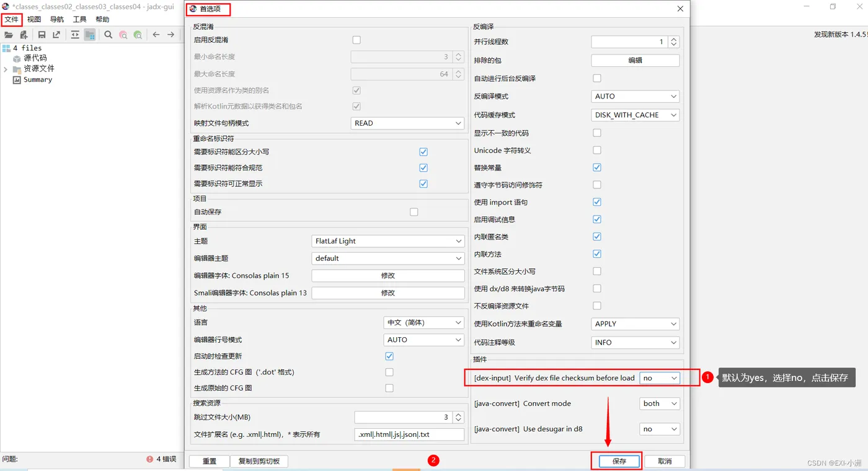Open the 导航 menu
Screen dimensions: 868x471
coord(57,20)
